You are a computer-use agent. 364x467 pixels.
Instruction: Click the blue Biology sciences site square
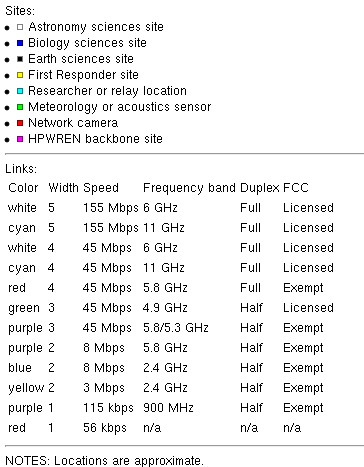tap(20, 43)
